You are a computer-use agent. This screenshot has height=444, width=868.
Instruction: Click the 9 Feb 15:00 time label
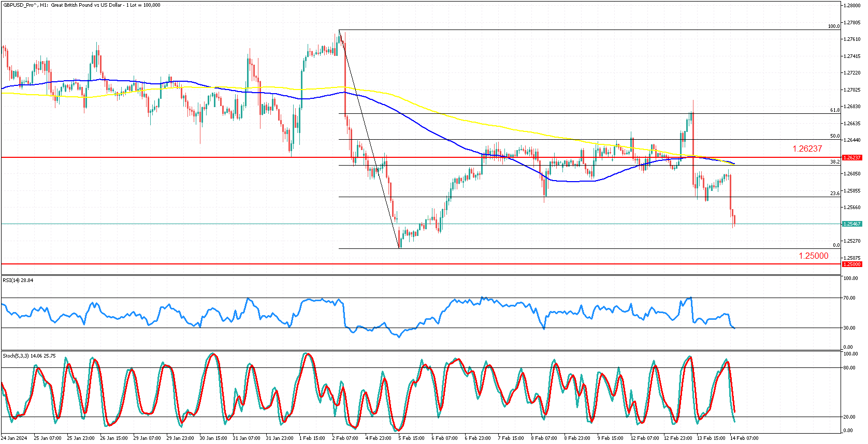point(611,438)
